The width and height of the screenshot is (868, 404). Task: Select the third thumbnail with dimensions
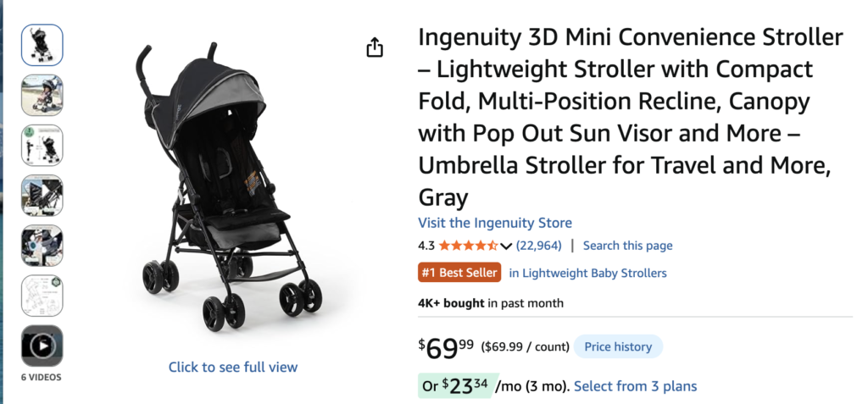coord(42,146)
